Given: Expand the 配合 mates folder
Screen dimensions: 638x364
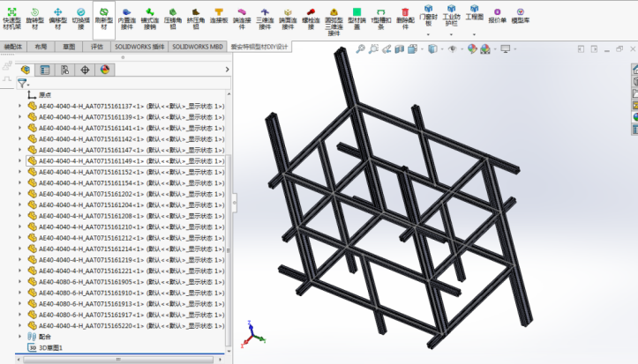Looking at the screenshot, I should click(19, 337).
